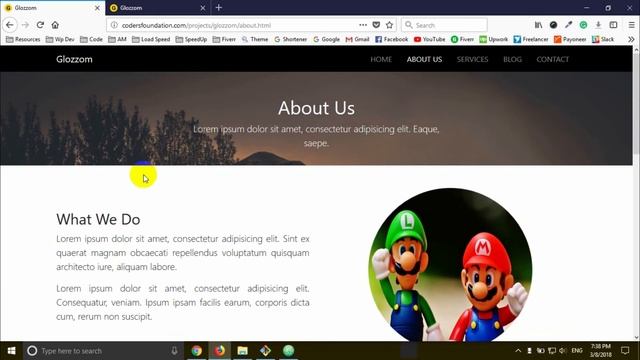Open the AM bookmark folder
640x360 pixels.
click(x=118, y=39)
